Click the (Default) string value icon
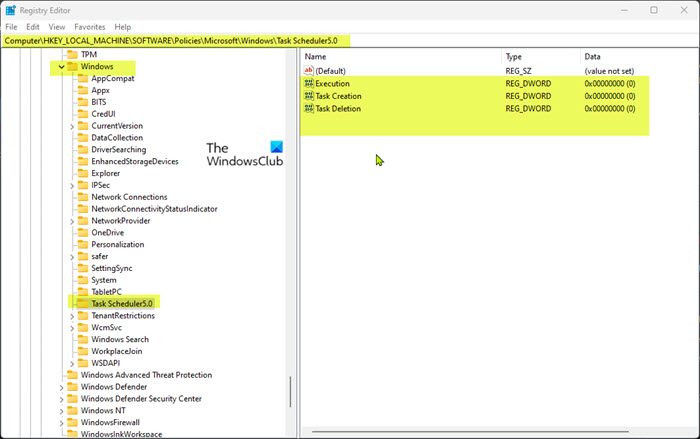700x439 pixels. [x=308, y=71]
